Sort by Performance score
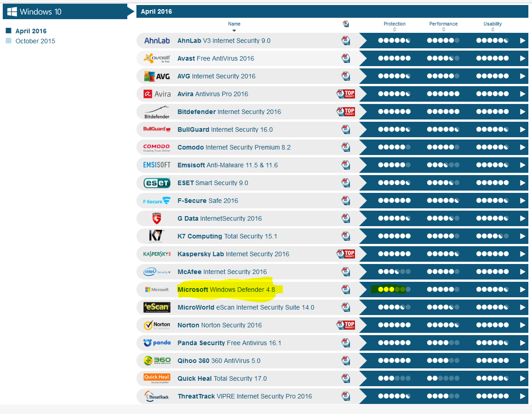Viewport: 532px width, 414px height. coord(443,26)
